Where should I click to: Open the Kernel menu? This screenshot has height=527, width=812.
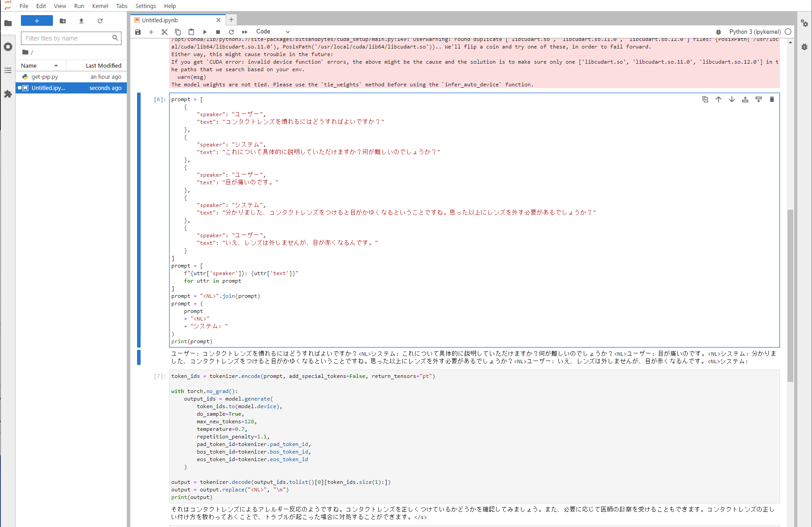pos(100,6)
